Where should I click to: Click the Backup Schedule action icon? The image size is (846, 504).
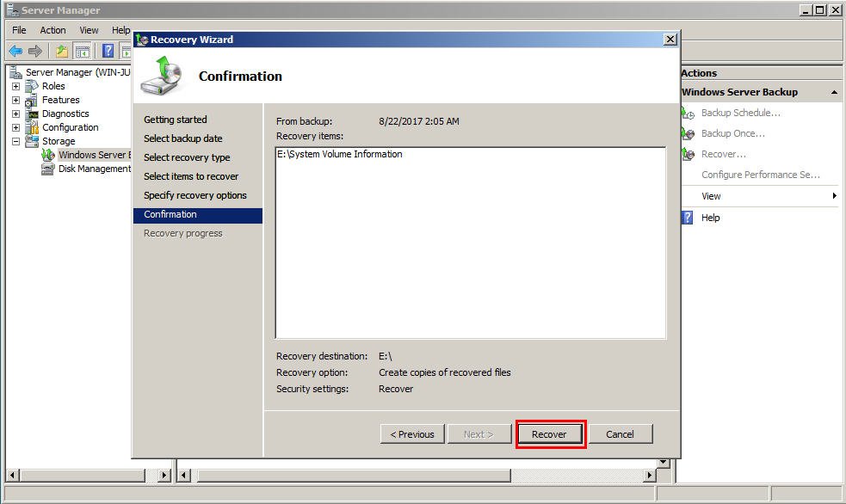tap(688, 114)
